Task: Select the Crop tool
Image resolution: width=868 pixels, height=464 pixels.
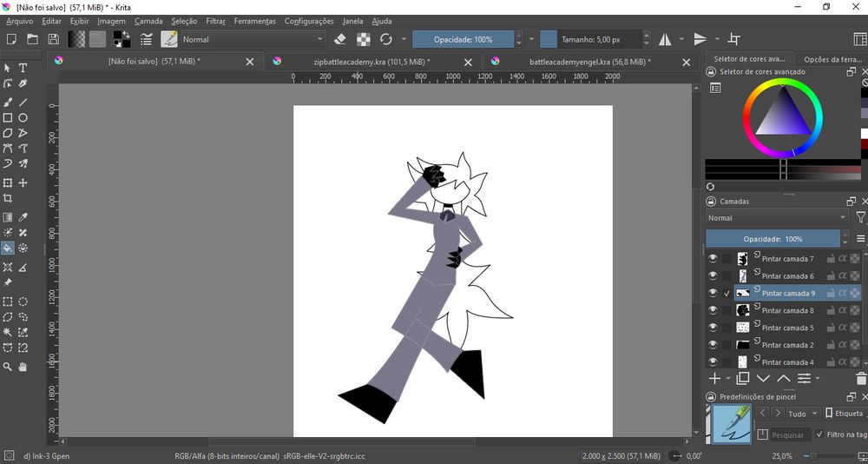Action: click(8, 199)
